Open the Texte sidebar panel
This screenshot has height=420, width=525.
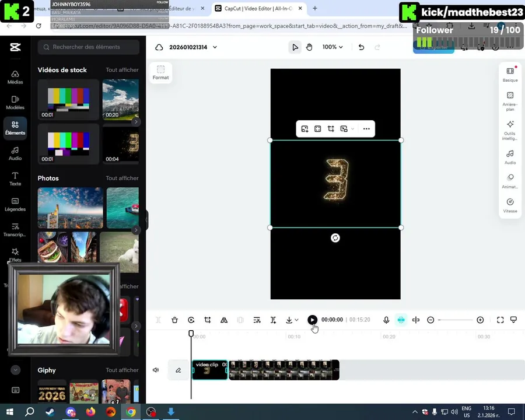pos(15,179)
